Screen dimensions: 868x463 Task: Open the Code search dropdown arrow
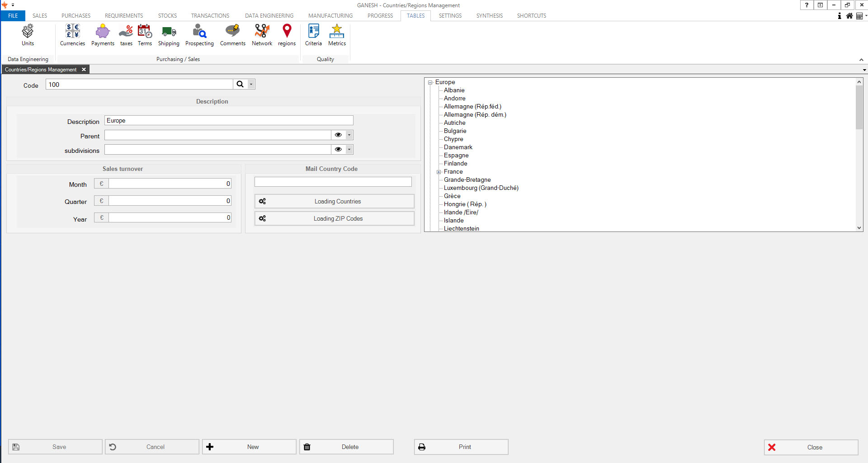pos(251,85)
